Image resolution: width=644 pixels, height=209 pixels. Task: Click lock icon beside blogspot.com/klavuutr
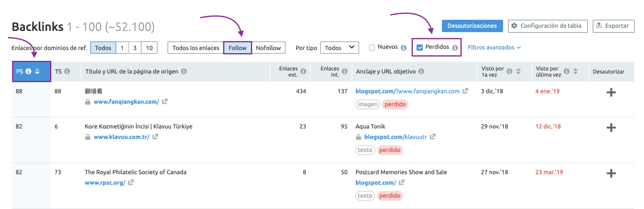pos(358,137)
